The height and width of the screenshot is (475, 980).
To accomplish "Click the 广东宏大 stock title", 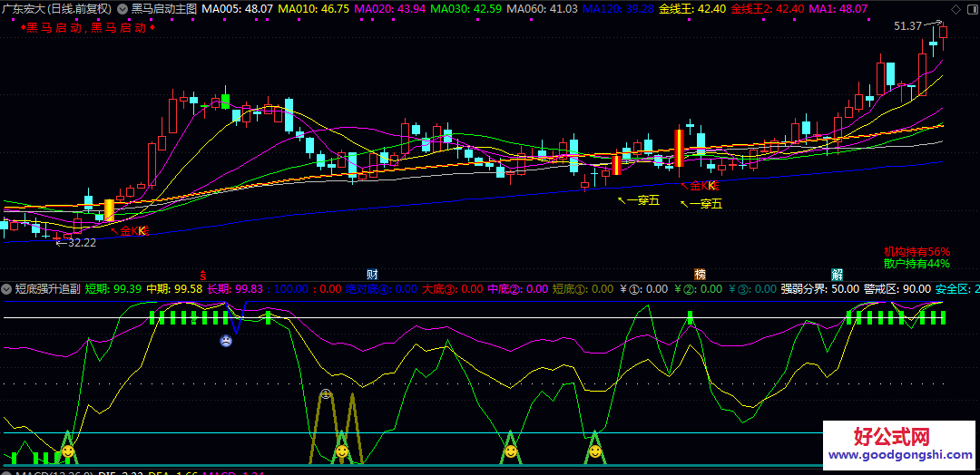I will click(24, 8).
